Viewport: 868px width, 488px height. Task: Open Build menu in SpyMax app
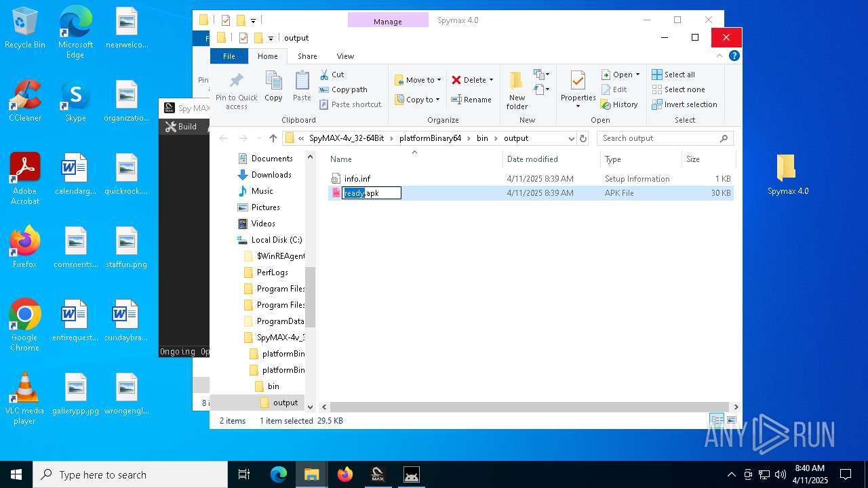coord(181,127)
